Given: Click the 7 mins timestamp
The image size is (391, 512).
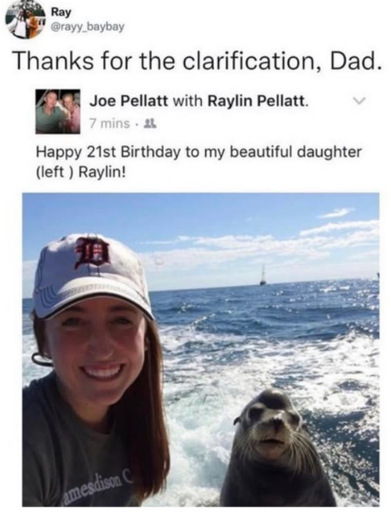Looking at the screenshot, I should [109, 124].
